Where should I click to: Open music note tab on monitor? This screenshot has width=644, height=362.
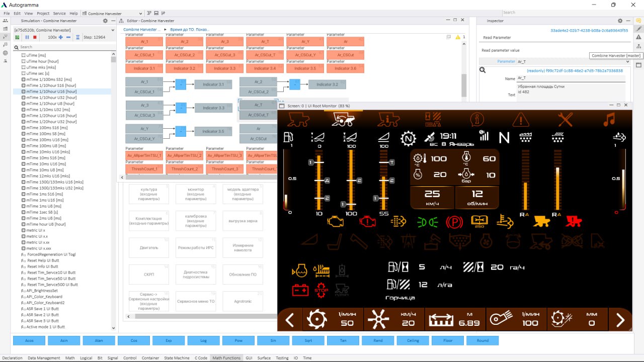609,120
